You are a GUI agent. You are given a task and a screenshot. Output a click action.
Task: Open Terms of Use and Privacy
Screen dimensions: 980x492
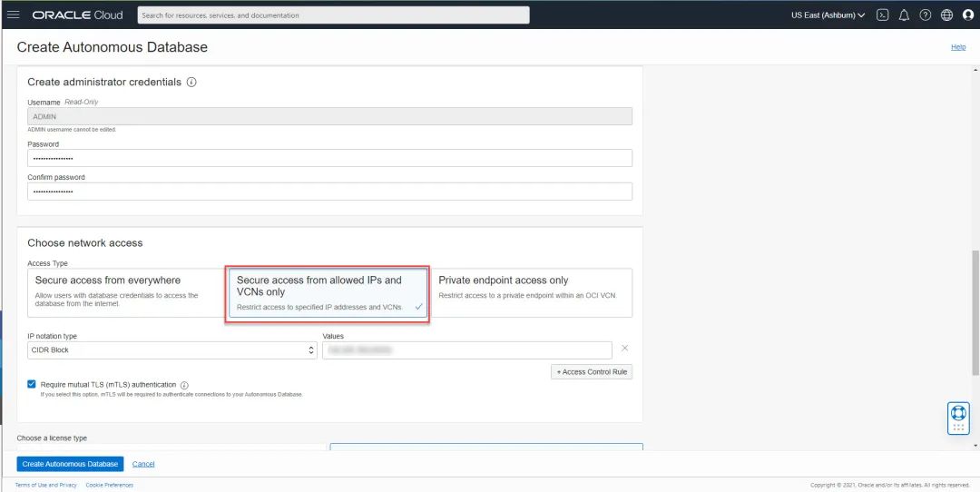pyautogui.click(x=45, y=485)
